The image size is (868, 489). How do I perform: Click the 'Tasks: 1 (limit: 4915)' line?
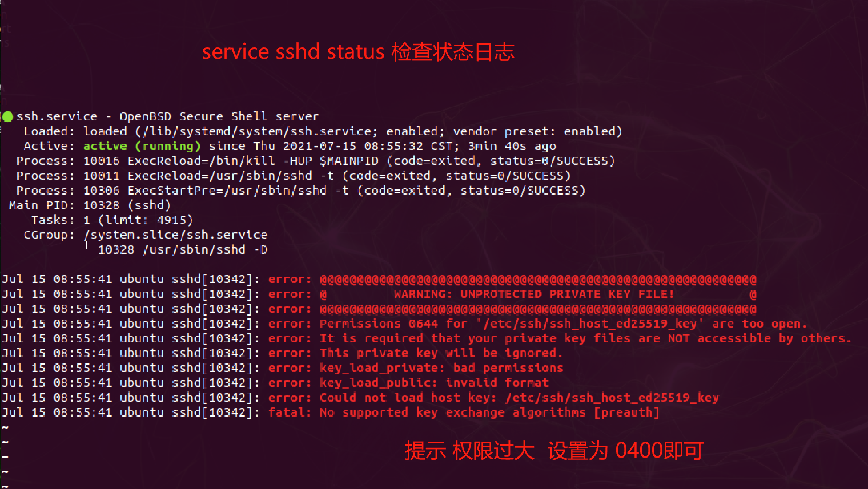tap(112, 220)
